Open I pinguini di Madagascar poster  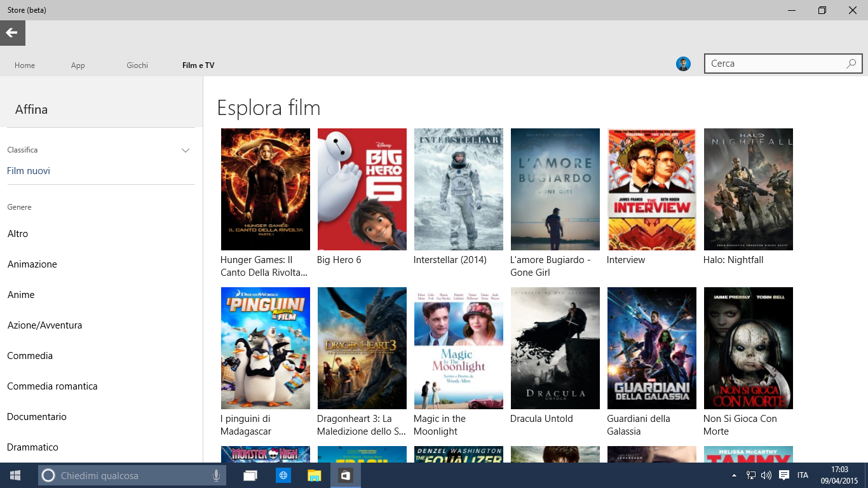point(266,348)
